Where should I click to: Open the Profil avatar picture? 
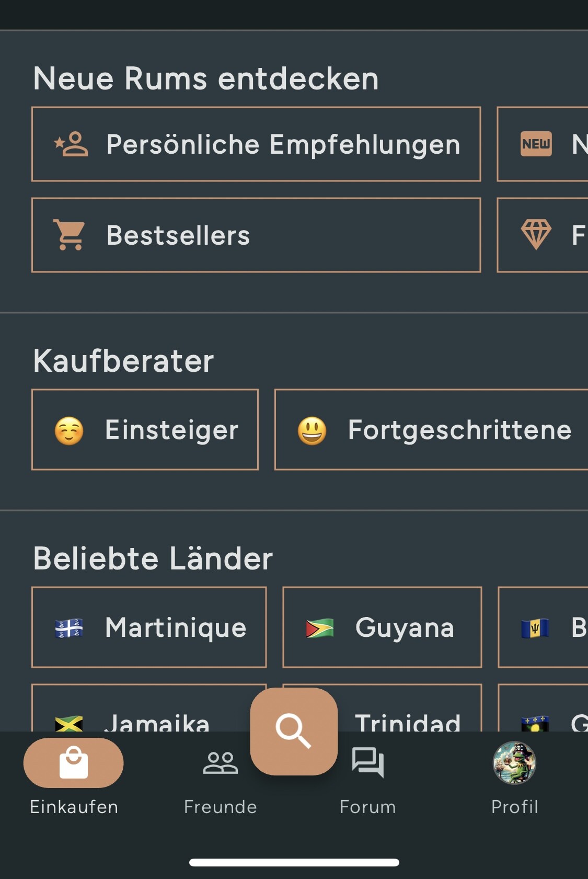514,763
